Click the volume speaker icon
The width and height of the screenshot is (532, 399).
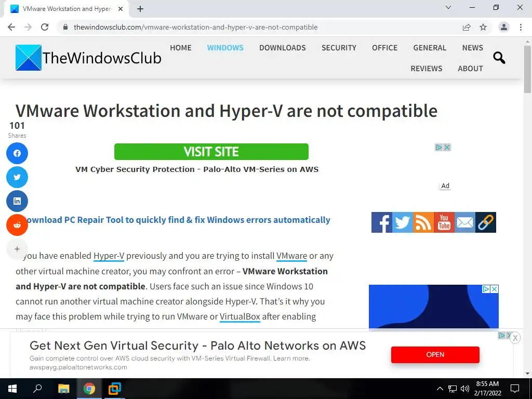pyautogui.click(x=465, y=389)
